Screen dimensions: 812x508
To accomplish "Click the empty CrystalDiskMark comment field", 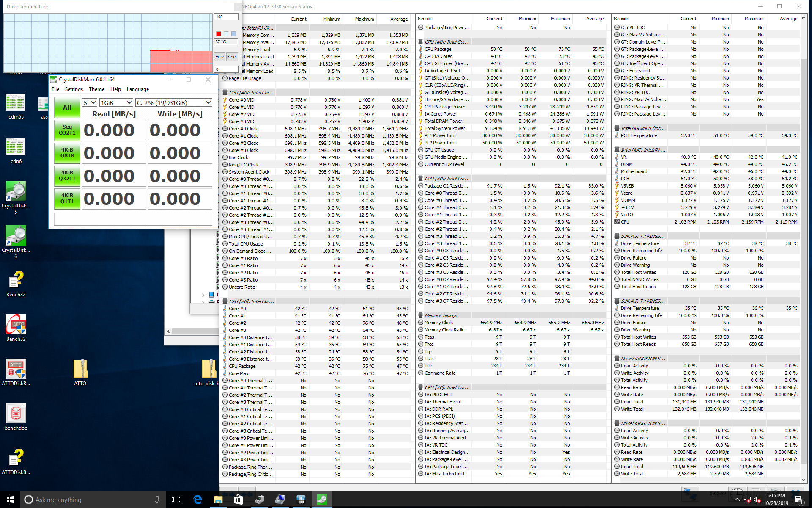I will coord(133,219).
